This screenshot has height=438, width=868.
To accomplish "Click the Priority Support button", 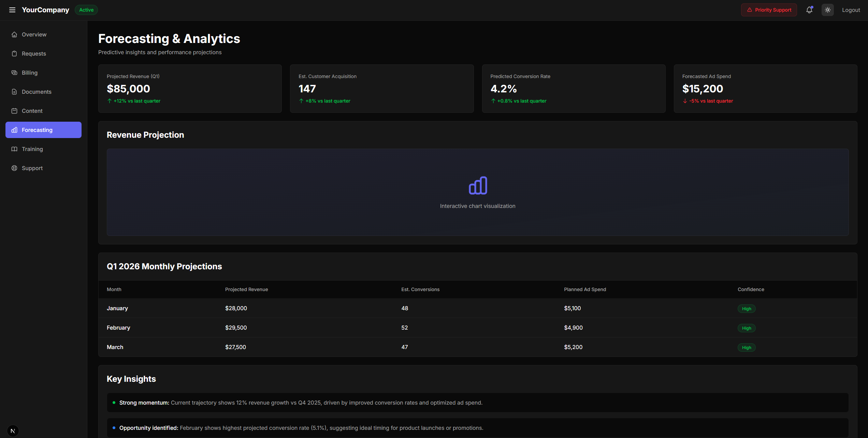I will click(769, 10).
